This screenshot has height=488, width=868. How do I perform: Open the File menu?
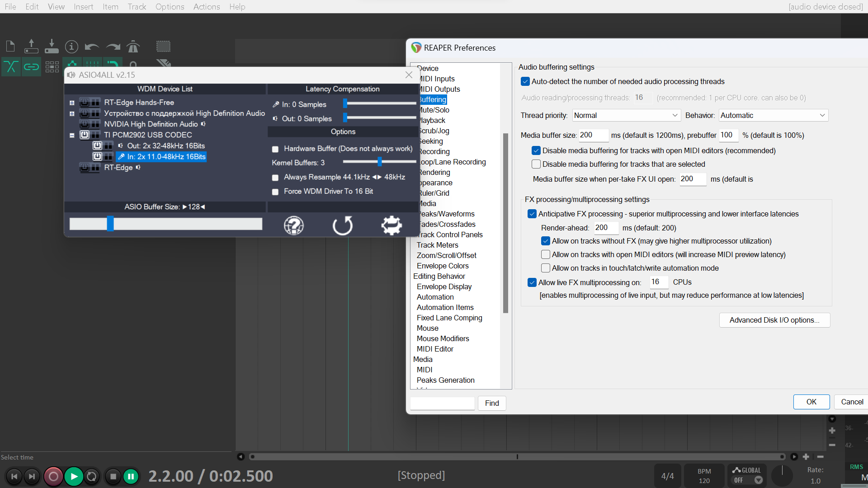pyautogui.click(x=10, y=7)
